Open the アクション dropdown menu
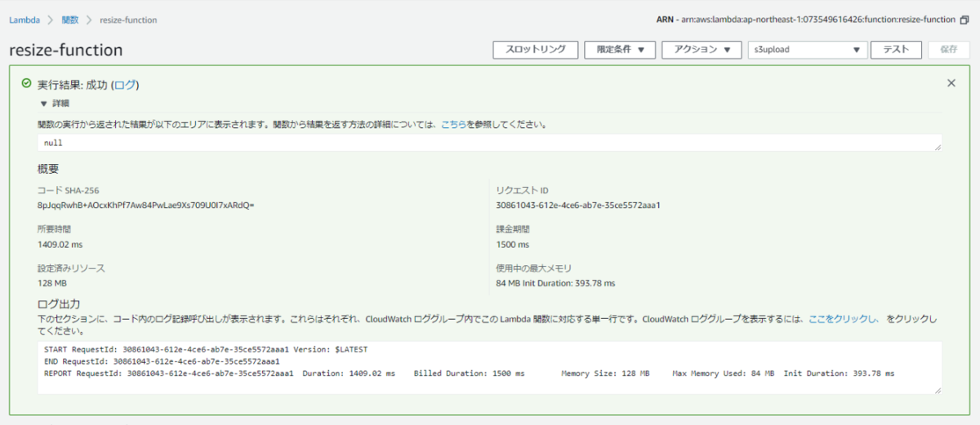Screen dimensions: 980x425 (702, 50)
